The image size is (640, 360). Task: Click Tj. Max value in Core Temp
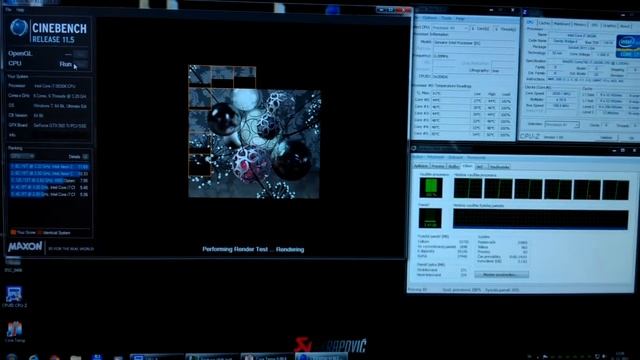[451, 93]
